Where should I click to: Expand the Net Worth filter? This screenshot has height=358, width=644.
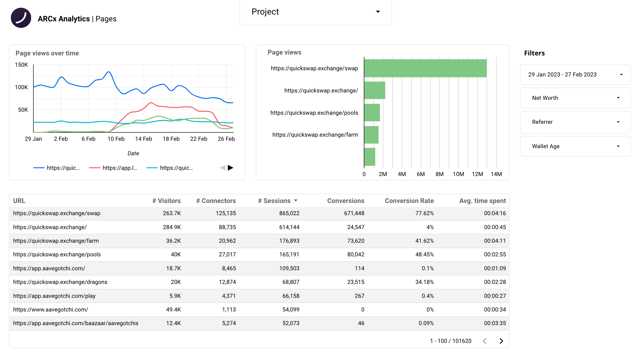(x=575, y=98)
